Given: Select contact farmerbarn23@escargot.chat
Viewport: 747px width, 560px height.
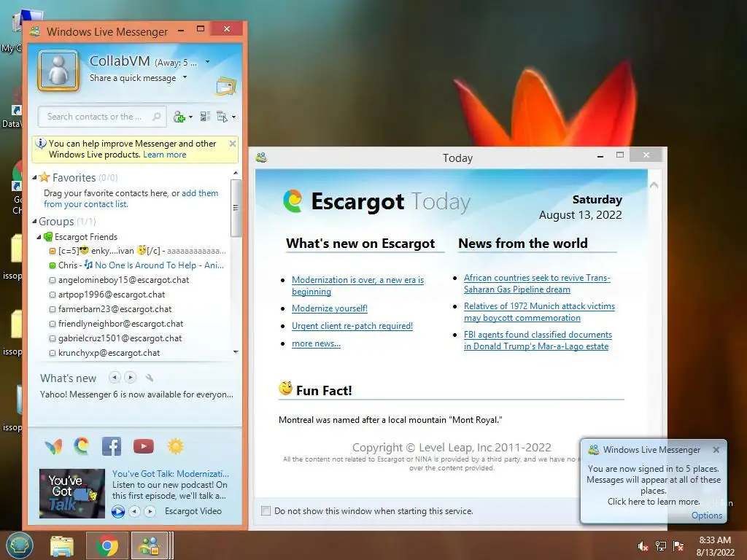Looking at the screenshot, I should pos(110,309).
